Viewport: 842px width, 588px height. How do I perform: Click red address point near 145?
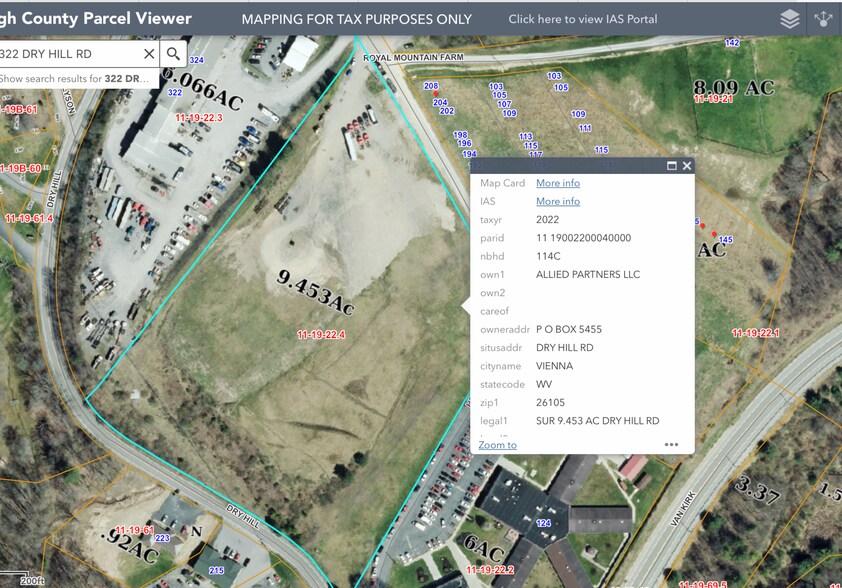[x=714, y=234]
